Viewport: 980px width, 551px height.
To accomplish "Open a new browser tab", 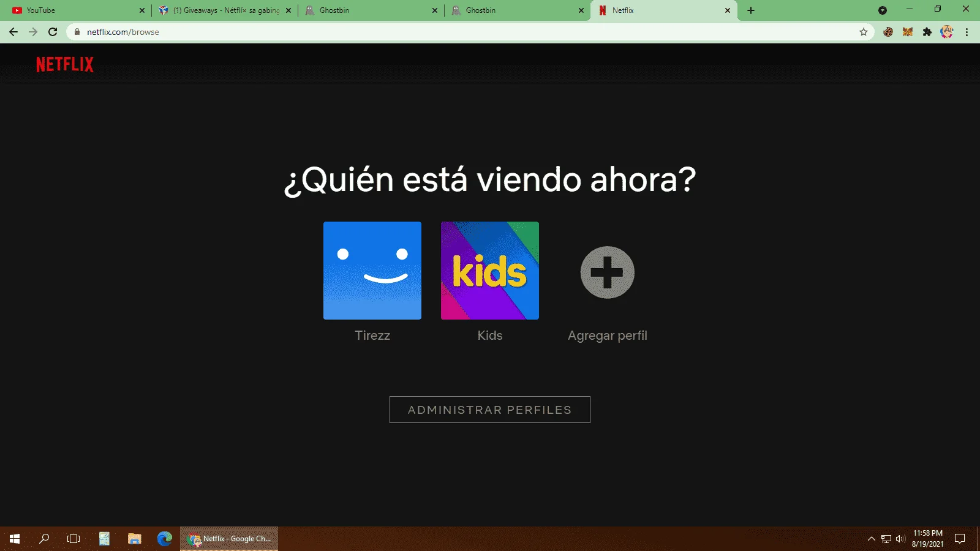I will [751, 10].
